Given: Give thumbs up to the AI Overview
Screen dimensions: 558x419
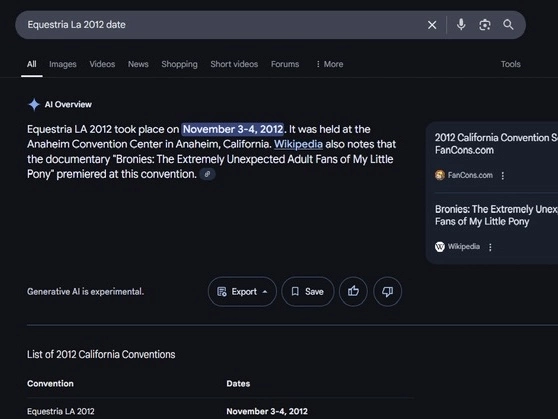Looking at the screenshot, I should point(353,292).
